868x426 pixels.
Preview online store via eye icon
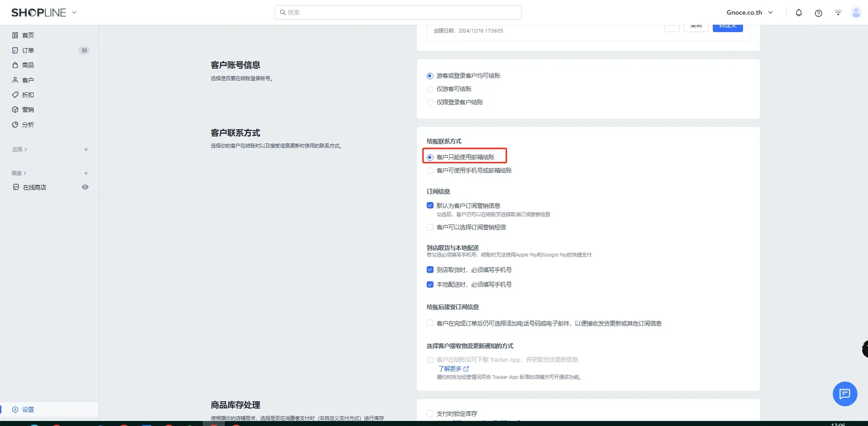pos(85,187)
